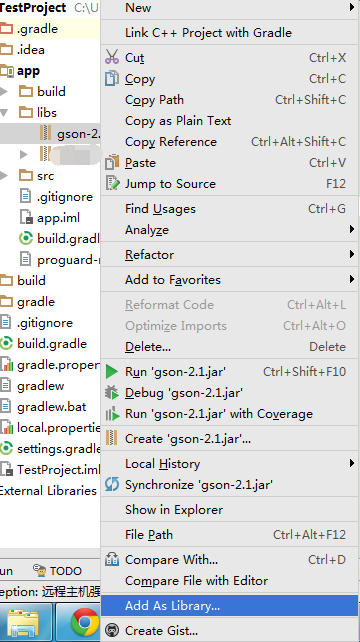Click the app module folder icon

click(x=7, y=71)
